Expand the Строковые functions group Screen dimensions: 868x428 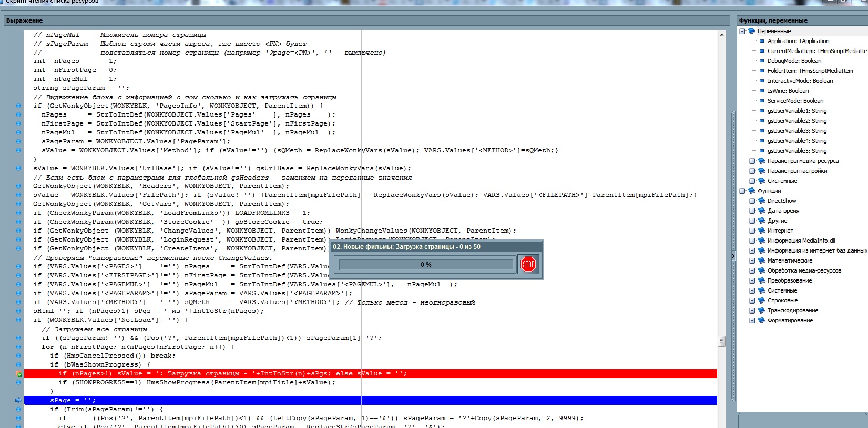tap(752, 300)
